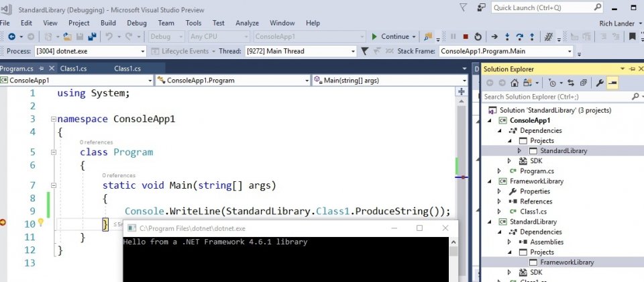Toggle the Preview Selected Items button
The image size is (644, 282).
(612, 83)
